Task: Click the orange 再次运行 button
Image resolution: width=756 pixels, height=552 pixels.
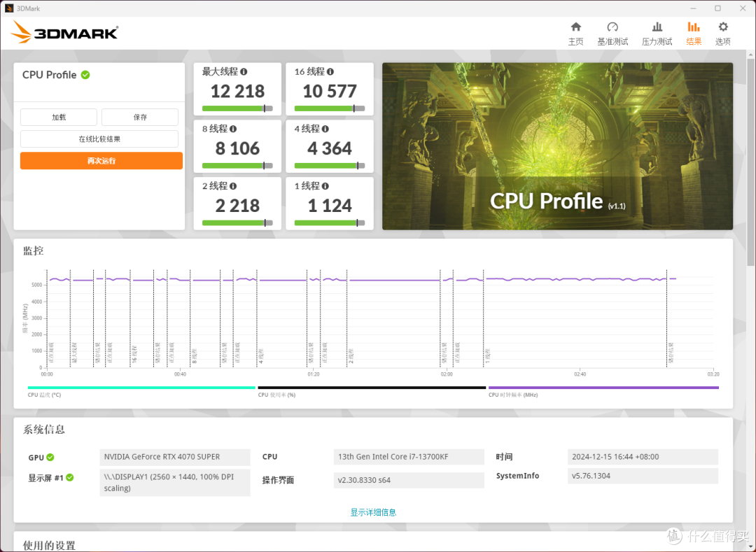Action: [101, 160]
